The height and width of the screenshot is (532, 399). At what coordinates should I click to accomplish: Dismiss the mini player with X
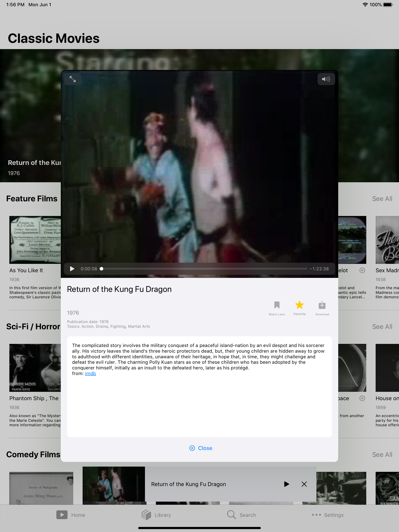(x=304, y=484)
